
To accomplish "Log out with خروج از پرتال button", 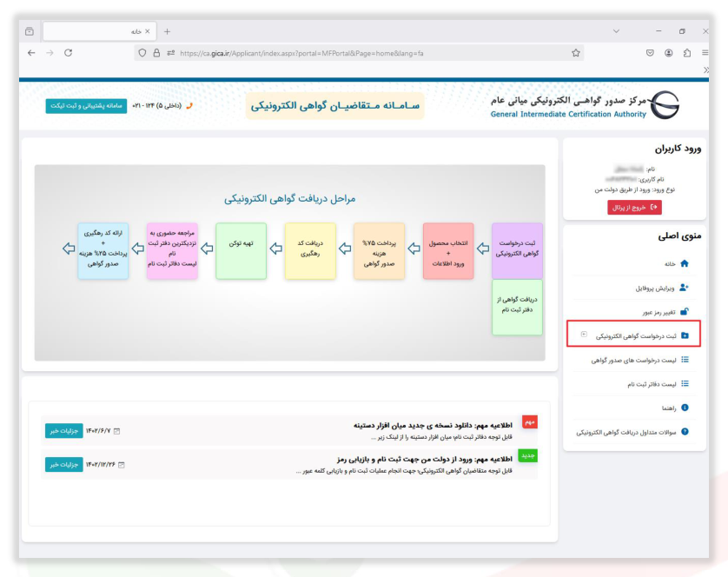I will pyautogui.click(x=634, y=207).
